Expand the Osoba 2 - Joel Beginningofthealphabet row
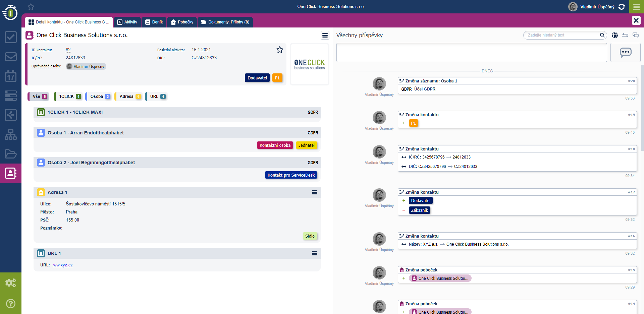Image resolution: width=644 pixels, height=314 pixels. click(x=177, y=163)
